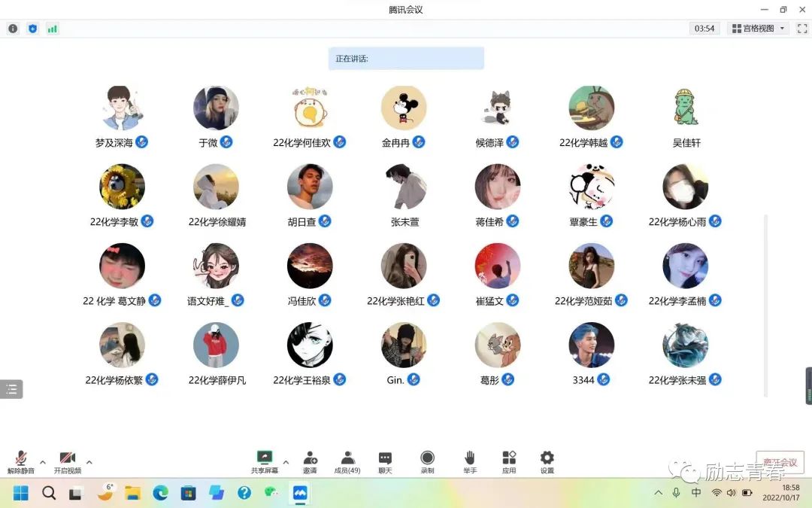This screenshot has width=812, height=508.
Task: Open the 邀请 invite icon
Action: click(310, 458)
